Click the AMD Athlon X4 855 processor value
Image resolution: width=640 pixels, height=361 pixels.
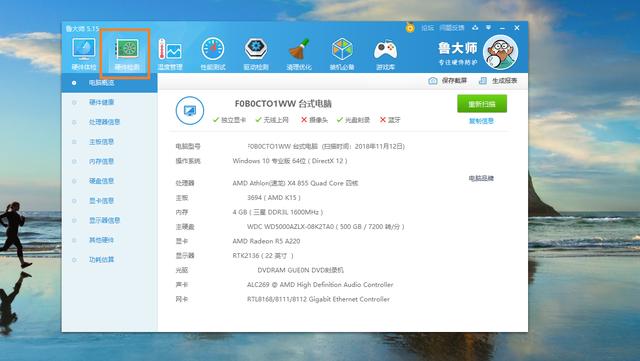pos(295,183)
